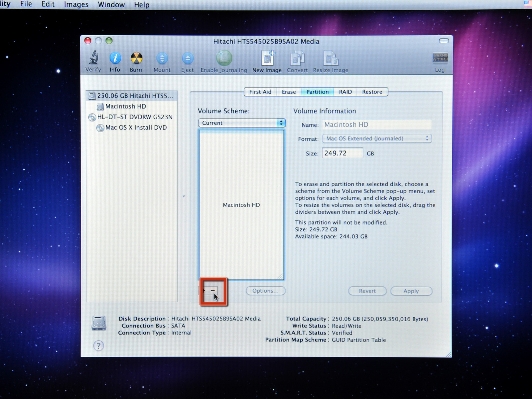The height and width of the screenshot is (399, 532).
Task: Click the Verify microscope icon in toolbar
Action: coord(94,58)
